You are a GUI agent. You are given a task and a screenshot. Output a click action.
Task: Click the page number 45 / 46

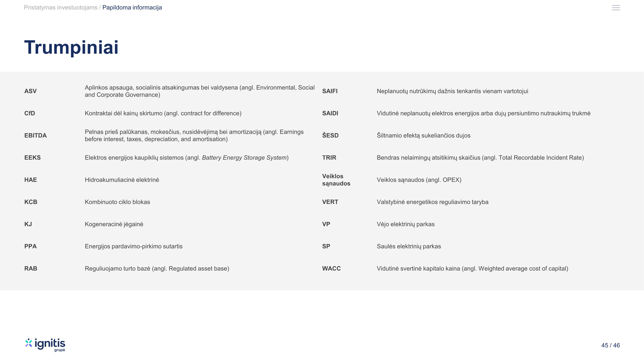point(610,345)
